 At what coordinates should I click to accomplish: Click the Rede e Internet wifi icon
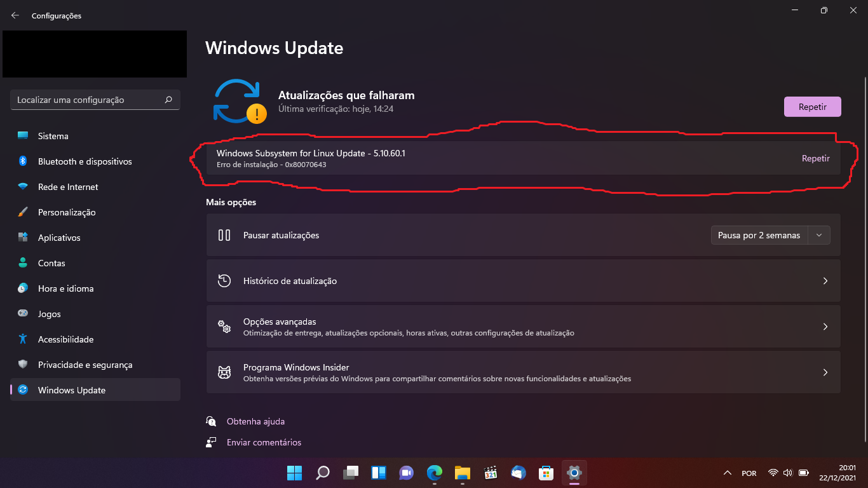23,187
